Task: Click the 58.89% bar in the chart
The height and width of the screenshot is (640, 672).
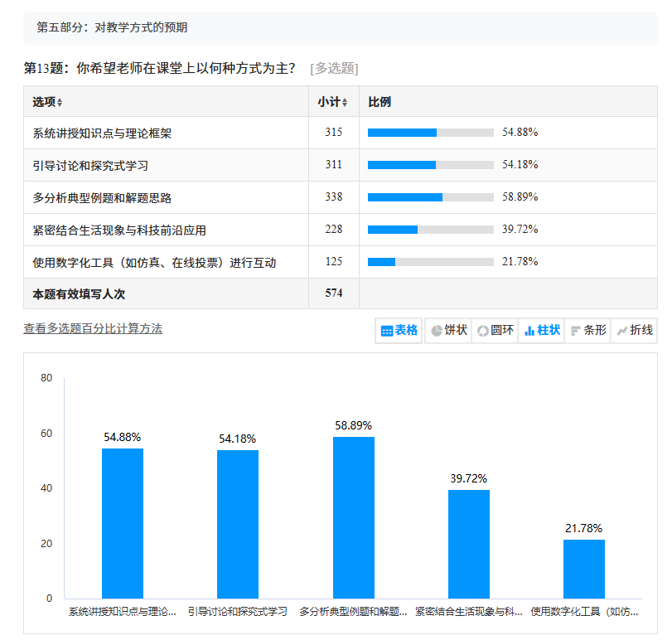Action: click(353, 516)
